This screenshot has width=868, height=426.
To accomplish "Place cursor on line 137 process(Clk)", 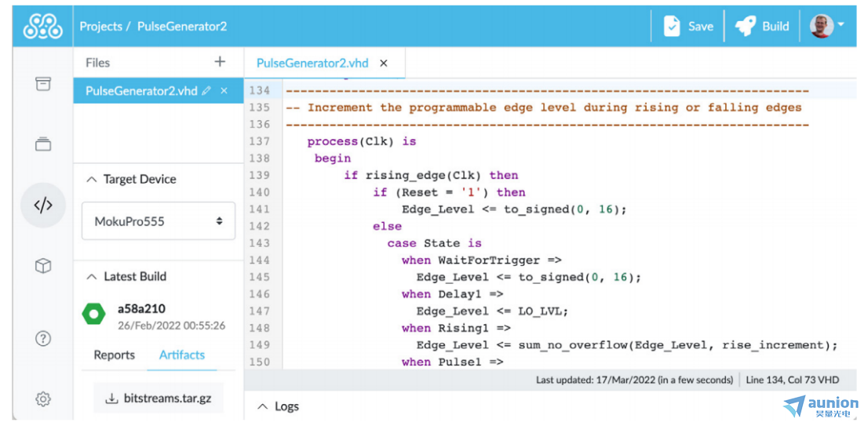I will pyautogui.click(x=362, y=142).
